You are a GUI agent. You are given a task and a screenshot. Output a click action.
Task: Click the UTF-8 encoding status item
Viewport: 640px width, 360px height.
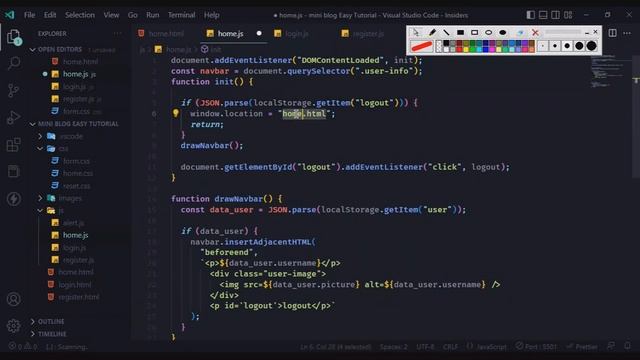coord(425,347)
